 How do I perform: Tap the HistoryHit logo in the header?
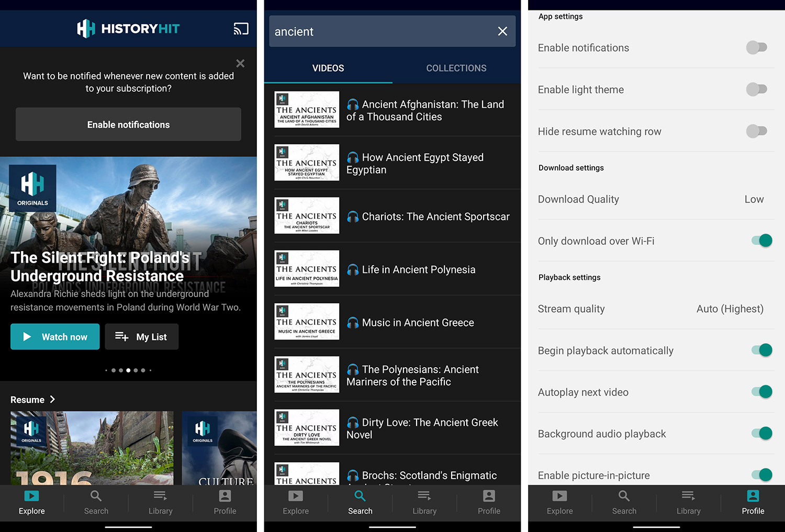point(128,29)
